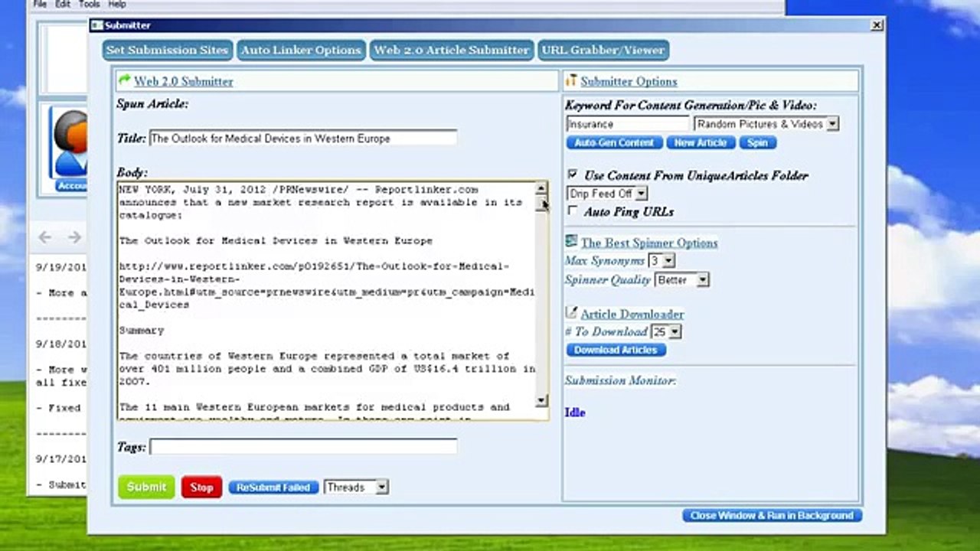Viewport: 980px width, 551px height.
Task: Click the Summary line in the Body text
Action: (142, 331)
